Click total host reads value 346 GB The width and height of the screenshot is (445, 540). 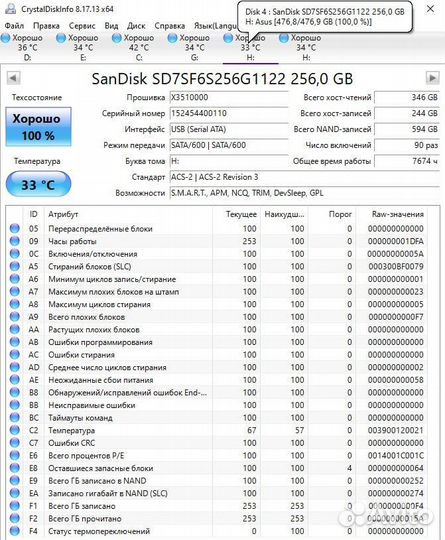pos(407,97)
